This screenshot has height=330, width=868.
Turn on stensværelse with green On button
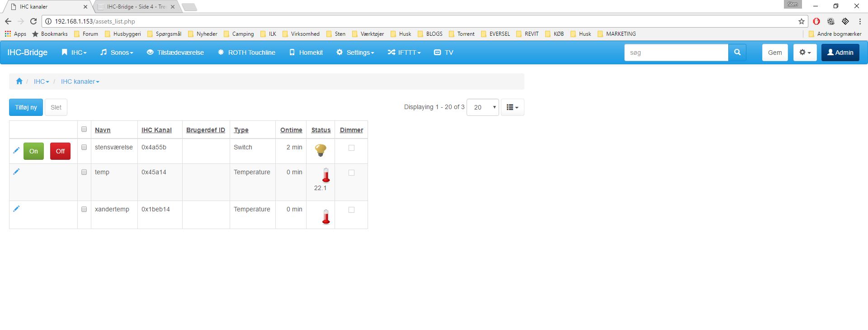coord(33,151)
